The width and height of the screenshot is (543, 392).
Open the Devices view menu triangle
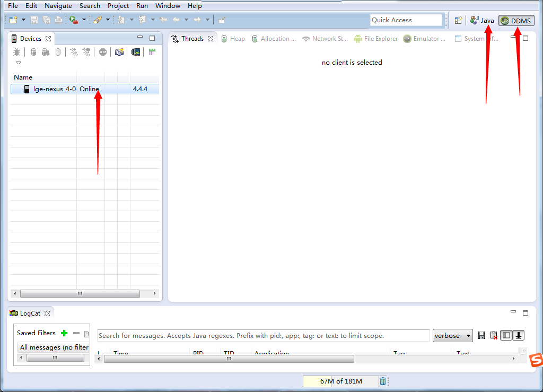point(19,63)
